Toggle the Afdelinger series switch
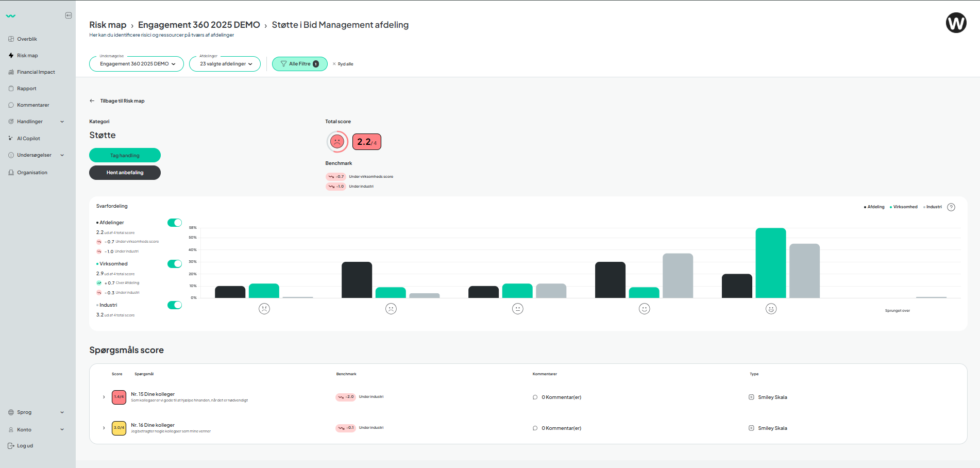This screenshot has width=980, height=468. click(x=175, y=223)
